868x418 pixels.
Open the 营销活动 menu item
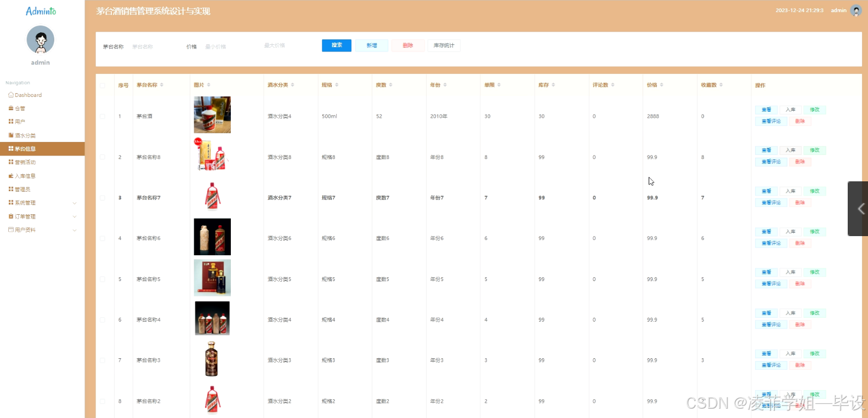(42, 162)
